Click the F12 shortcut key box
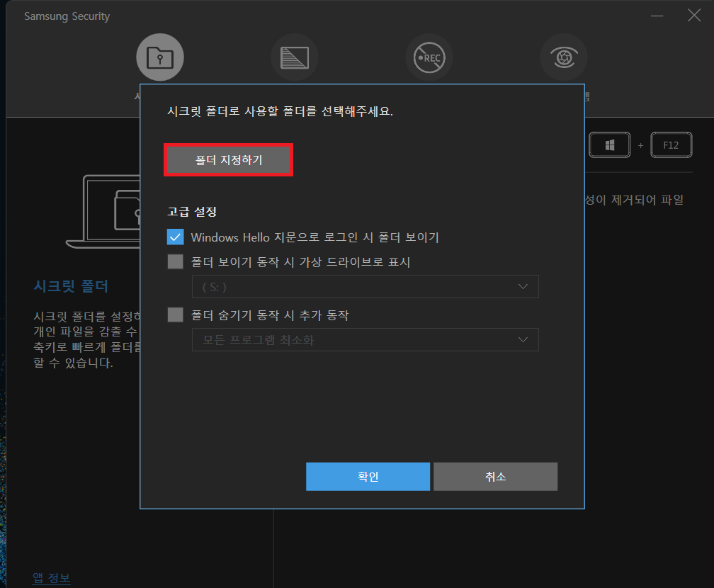The width and height of the screenshot is (714, 588). (x=671, y=145)
